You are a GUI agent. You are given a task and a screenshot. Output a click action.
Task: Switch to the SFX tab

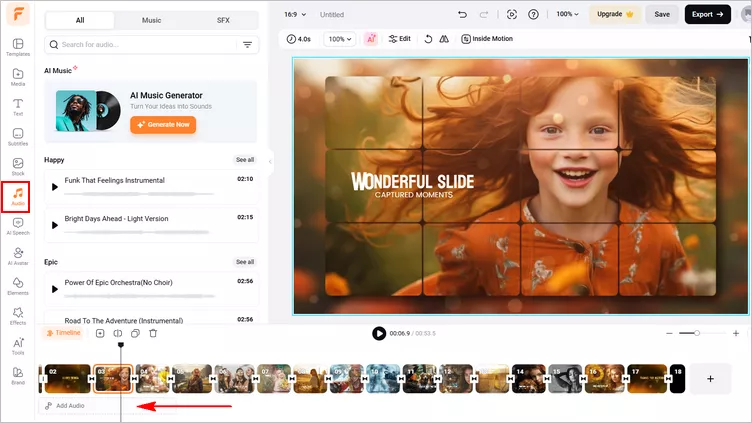coord(223,20)
